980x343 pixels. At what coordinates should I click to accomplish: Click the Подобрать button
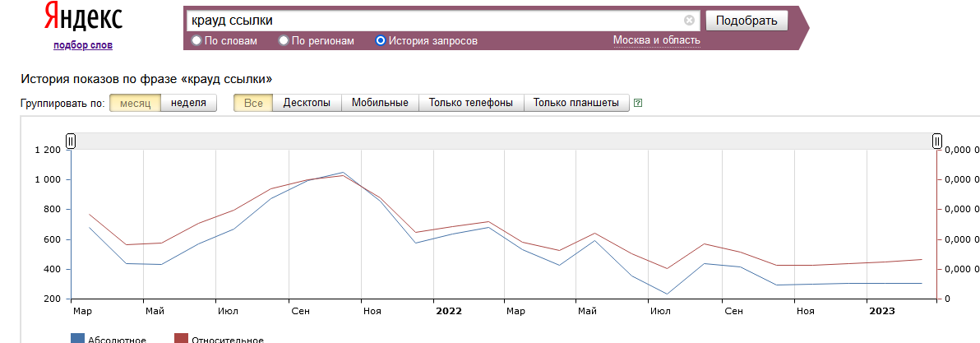(x=747, y=21)
